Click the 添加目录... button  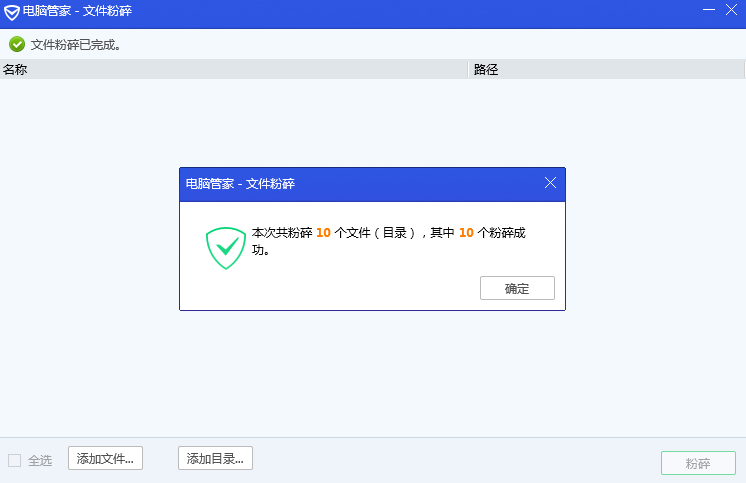pos(215,458)
